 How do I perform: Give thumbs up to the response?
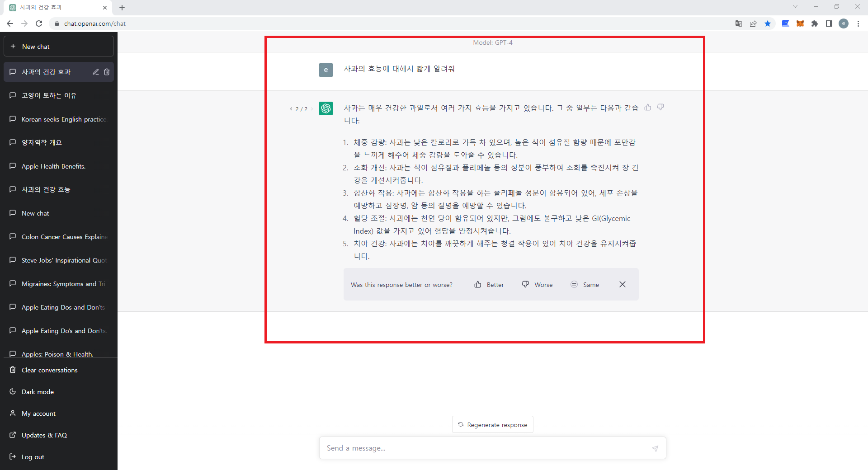click(x=648, y=108)
